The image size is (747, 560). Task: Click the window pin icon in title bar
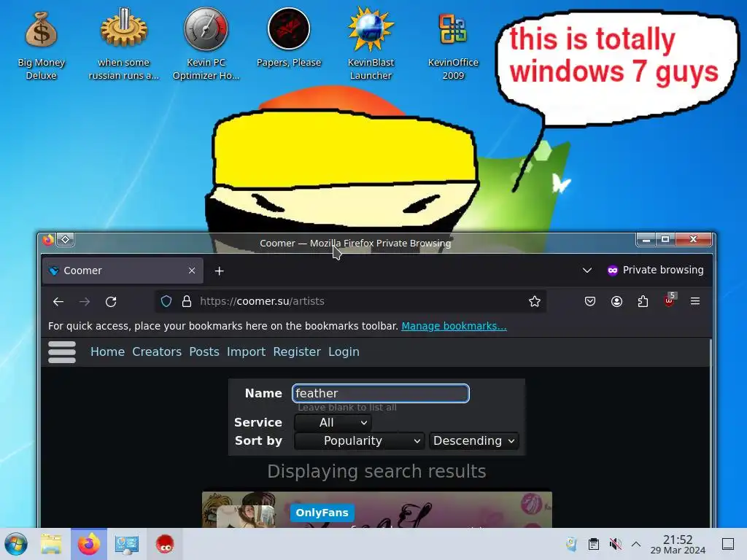[x=65, y=239]
